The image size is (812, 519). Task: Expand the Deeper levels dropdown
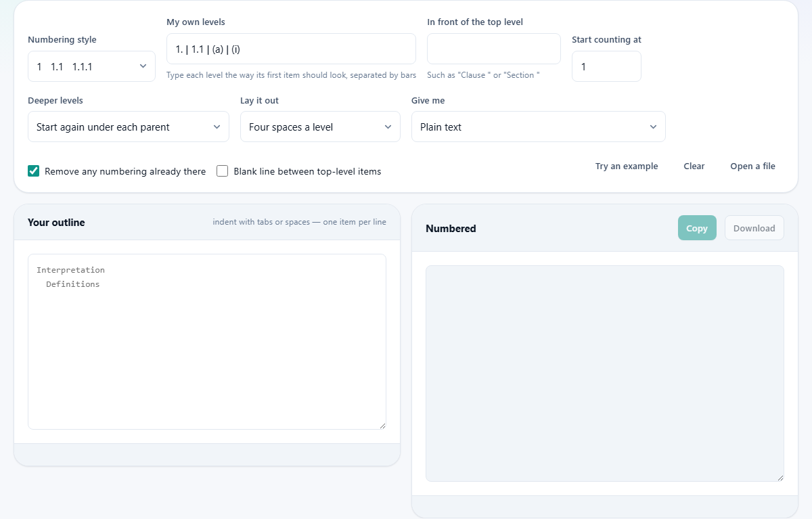point(129,127)
